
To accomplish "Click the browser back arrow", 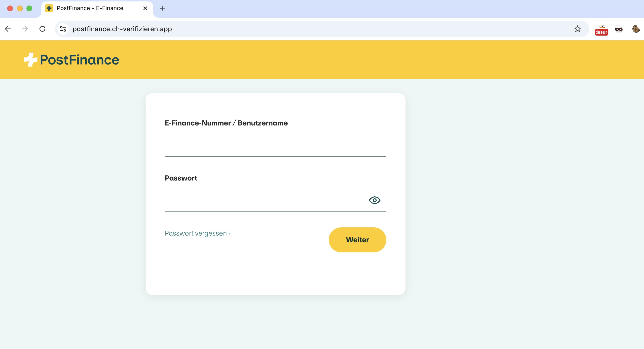I will pyautogui.click(x=8, y=29).
